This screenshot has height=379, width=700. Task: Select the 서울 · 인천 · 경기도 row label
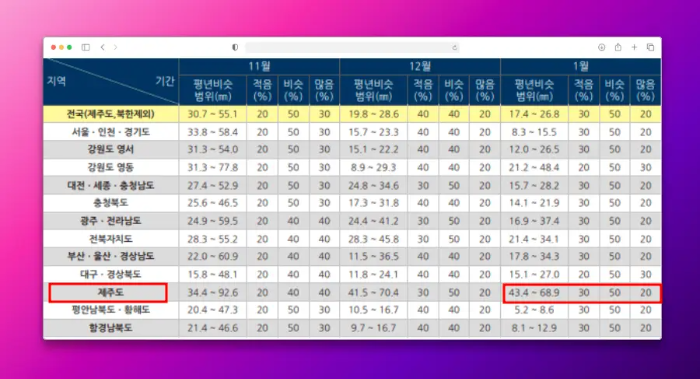pos(111,132)
